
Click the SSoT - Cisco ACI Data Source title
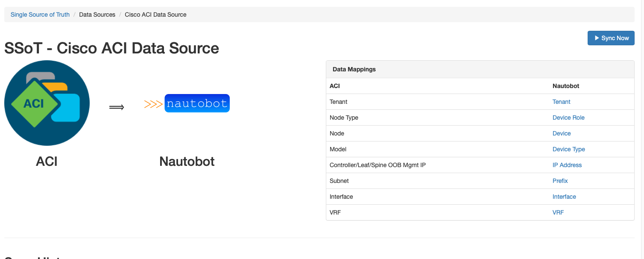point(111,48)
